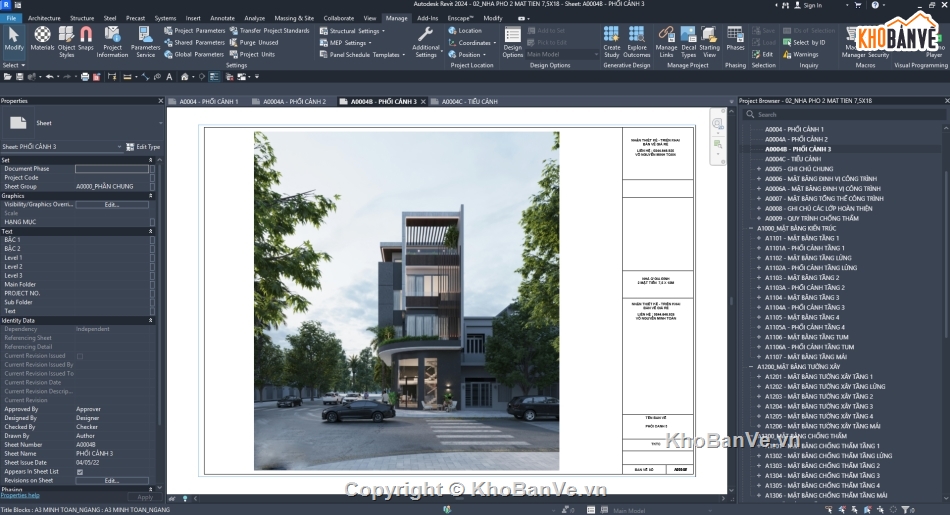The width and height of the screenshot is (950, 515).
Task: Open Snaps settings
Action: pyautogui.click(x=86, y=39)
